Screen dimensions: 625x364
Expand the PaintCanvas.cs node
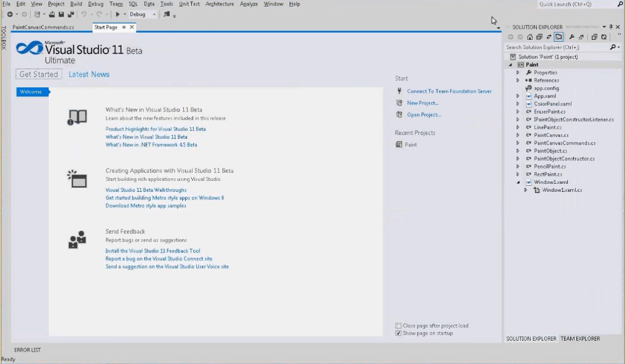(518, 135)
